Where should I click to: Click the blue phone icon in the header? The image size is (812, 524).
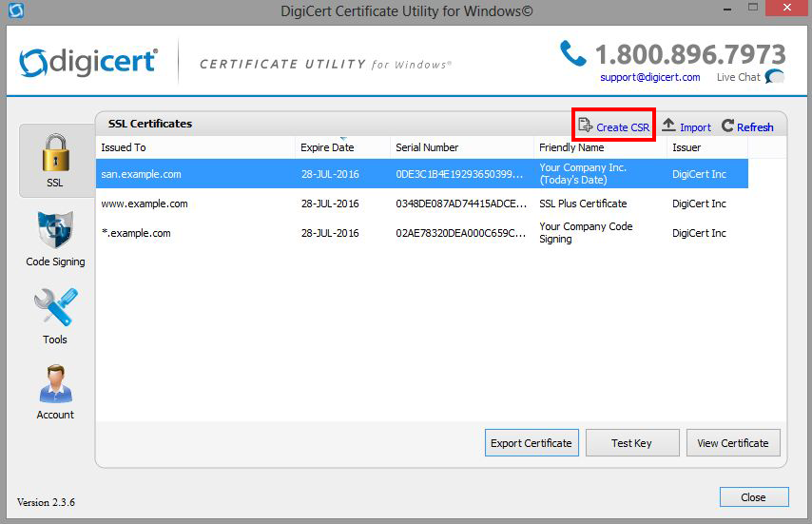coord(572,53)
